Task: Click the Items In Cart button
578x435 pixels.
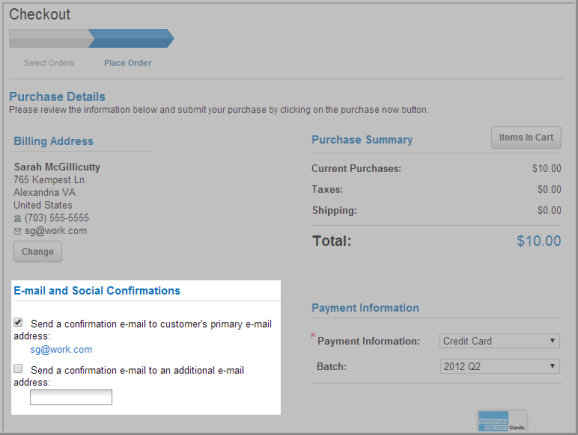Action: (526, 138)
